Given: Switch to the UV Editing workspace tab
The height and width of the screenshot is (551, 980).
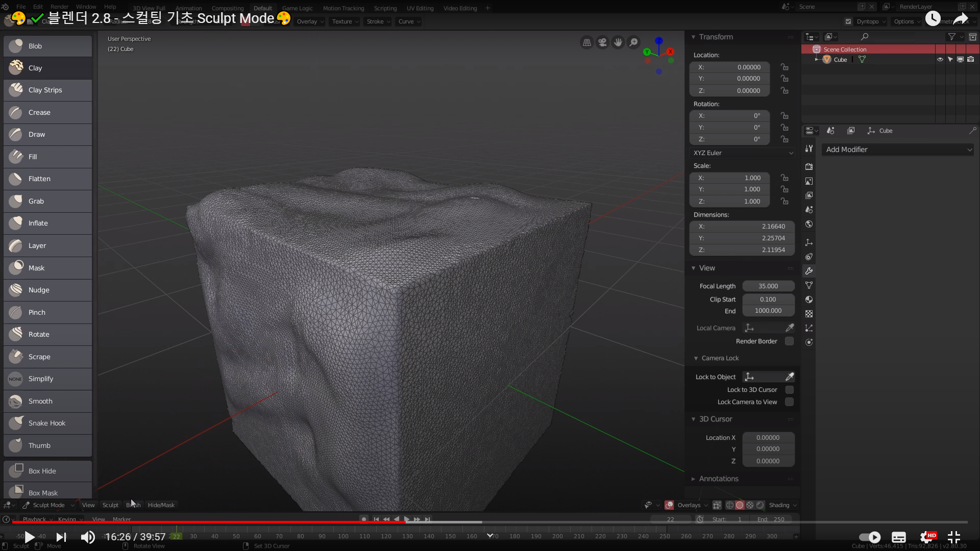Looking at the screenshot, I should point(420,8).
